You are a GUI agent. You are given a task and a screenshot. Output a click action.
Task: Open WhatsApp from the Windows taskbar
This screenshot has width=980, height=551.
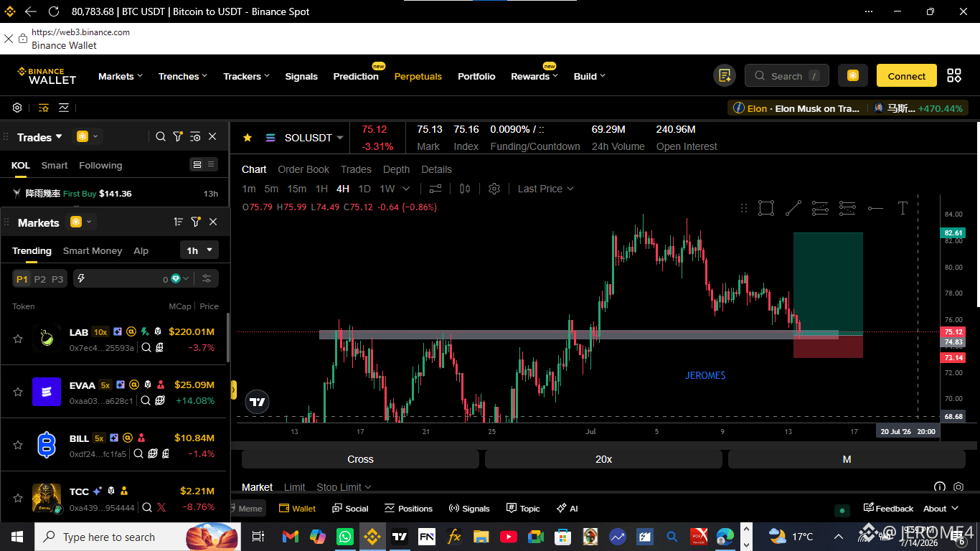click(345, 537)
